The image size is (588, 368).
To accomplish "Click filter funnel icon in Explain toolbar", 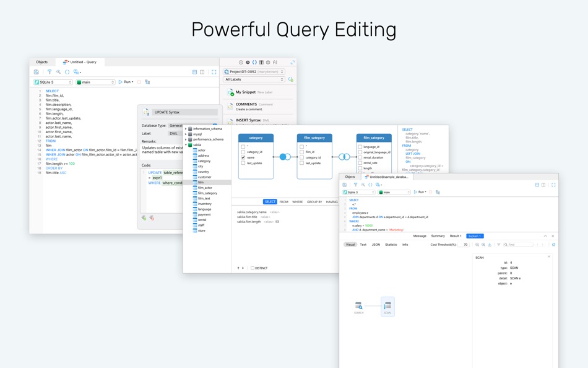I will (498, 245).
